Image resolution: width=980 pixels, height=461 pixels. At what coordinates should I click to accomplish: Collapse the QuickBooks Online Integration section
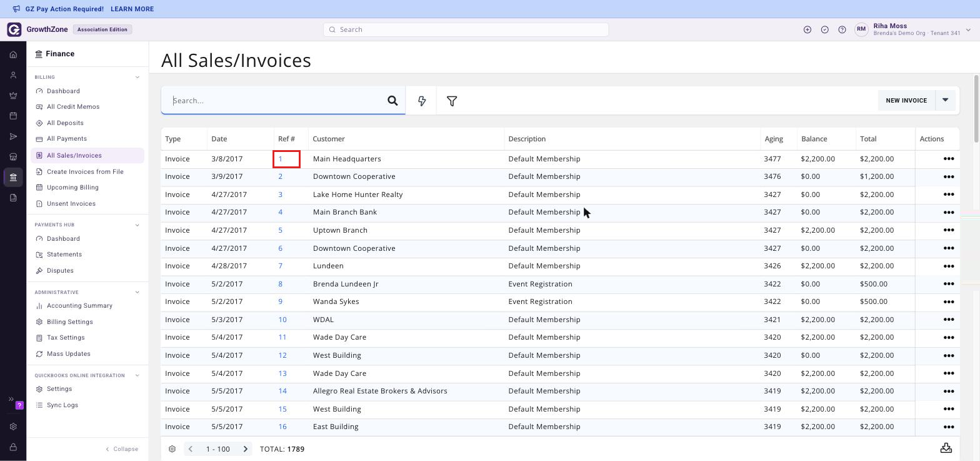pyautogui.click(x=137, y=376)
